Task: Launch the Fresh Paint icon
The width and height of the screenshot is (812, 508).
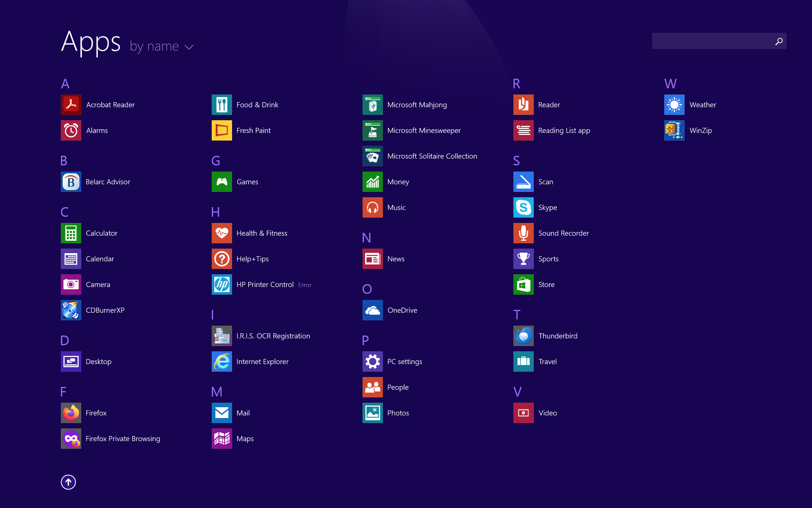Action: coord(222,130)
